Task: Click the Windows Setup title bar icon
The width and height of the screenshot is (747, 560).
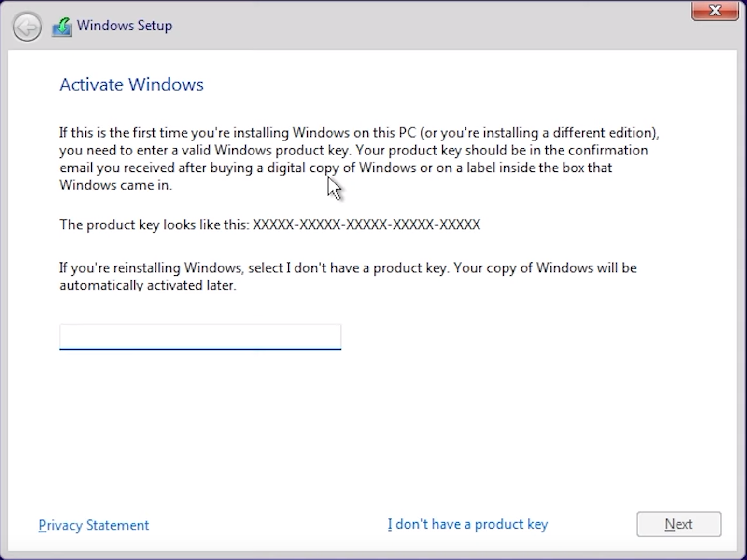Action: tap(62, 27)
